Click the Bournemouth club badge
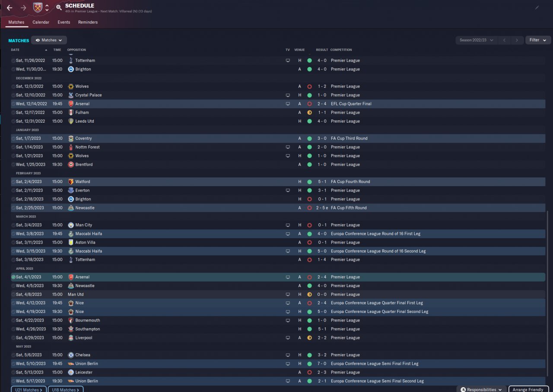The height and width of the screenshot is (392, 553). pos(71,320)
